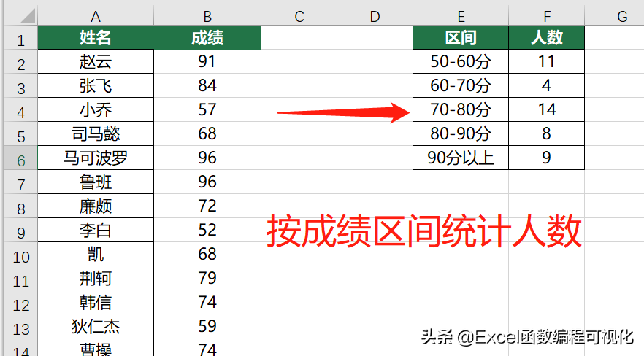The height and width of the screenshot is (356, 644).
Task: Select the row 10 header
Action: [x=21, y=255]
